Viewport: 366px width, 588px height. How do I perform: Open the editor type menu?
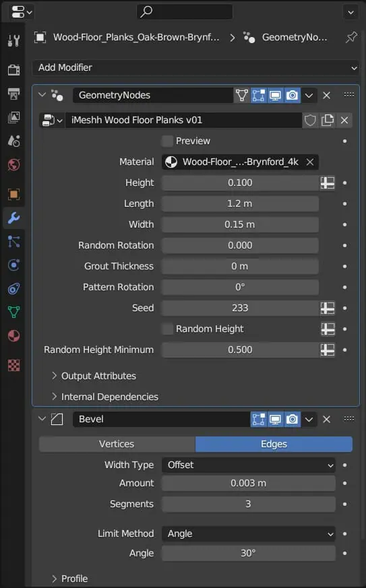point(21,12)
